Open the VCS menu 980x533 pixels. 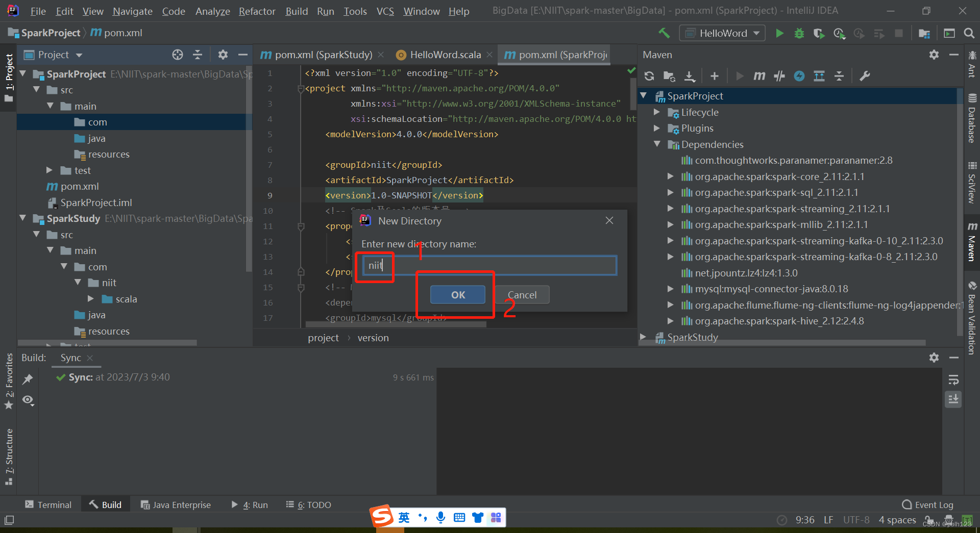(385, 11)
